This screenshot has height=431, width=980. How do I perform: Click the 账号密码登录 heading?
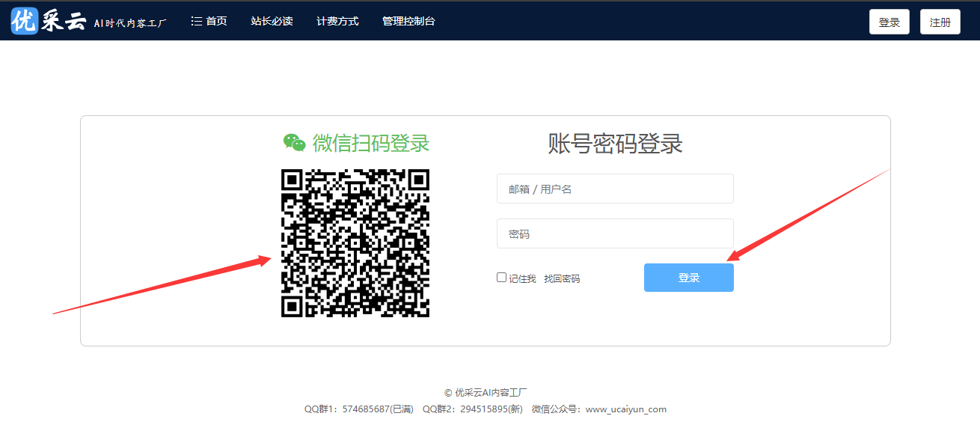pyautogui.click(x=615, y=143)
